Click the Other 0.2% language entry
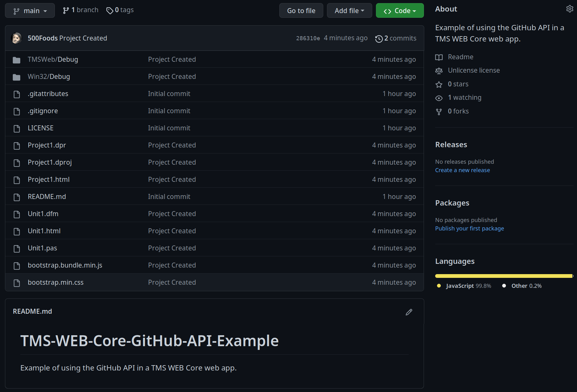Image resolution: width=577 pixels, height=392 pixels. pyautogui.click(x=522, y=286)
